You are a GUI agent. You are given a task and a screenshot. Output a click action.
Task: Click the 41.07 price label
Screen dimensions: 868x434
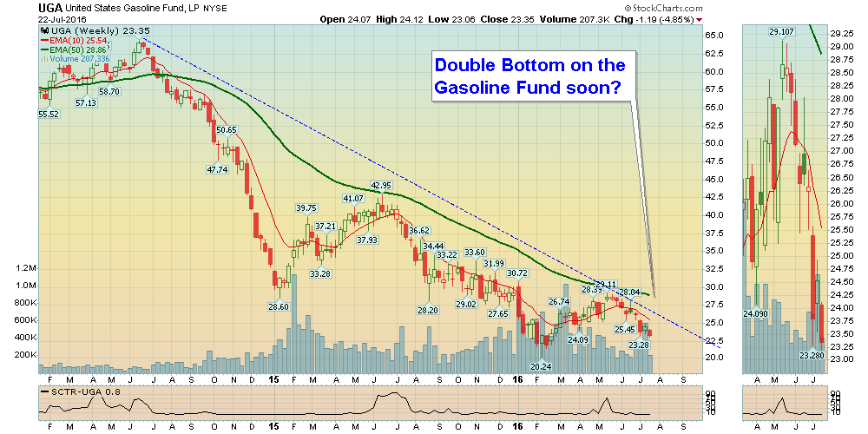tap(352, 198)
